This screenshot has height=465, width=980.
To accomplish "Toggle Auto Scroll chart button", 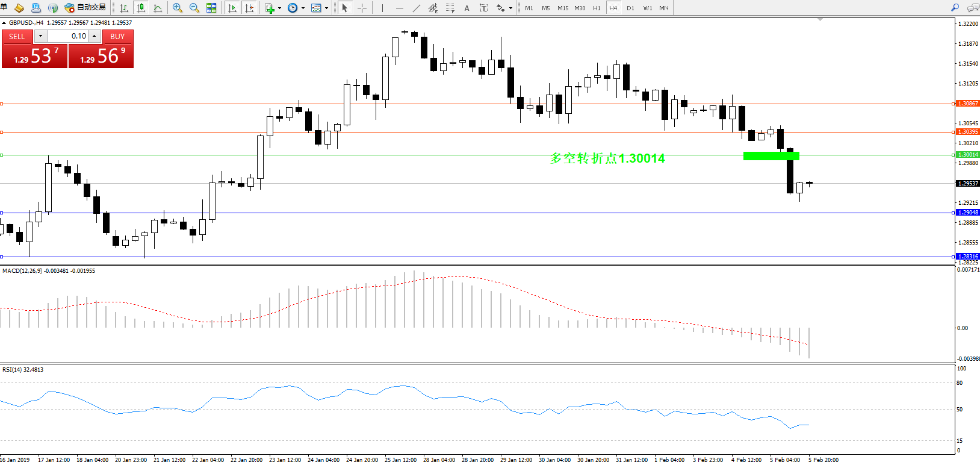I will 232,8.
